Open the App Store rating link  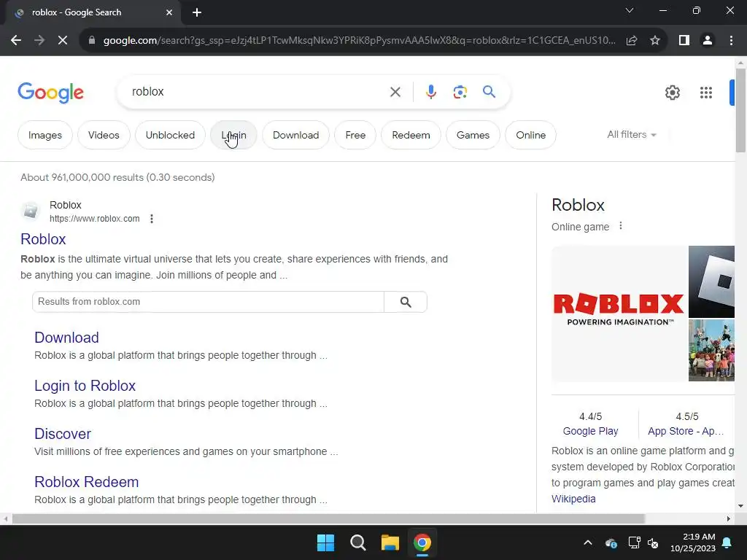[686, 431]
